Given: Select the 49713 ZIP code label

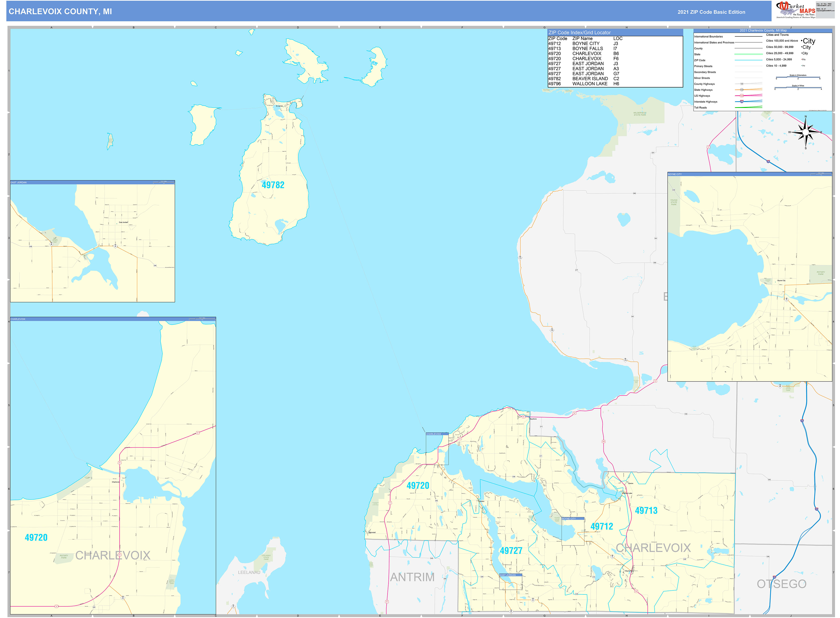Looking at the screenshot, I should pos(646,511).
